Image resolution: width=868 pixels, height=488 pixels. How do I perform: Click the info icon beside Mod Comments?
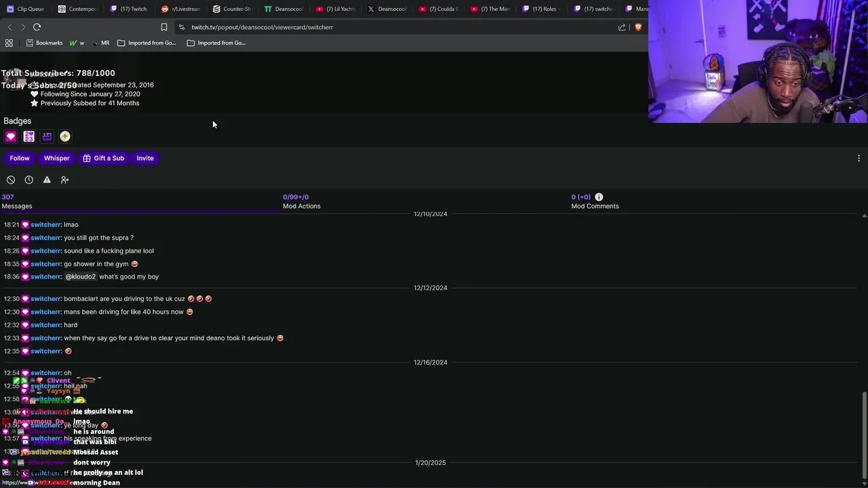(599, 197)
